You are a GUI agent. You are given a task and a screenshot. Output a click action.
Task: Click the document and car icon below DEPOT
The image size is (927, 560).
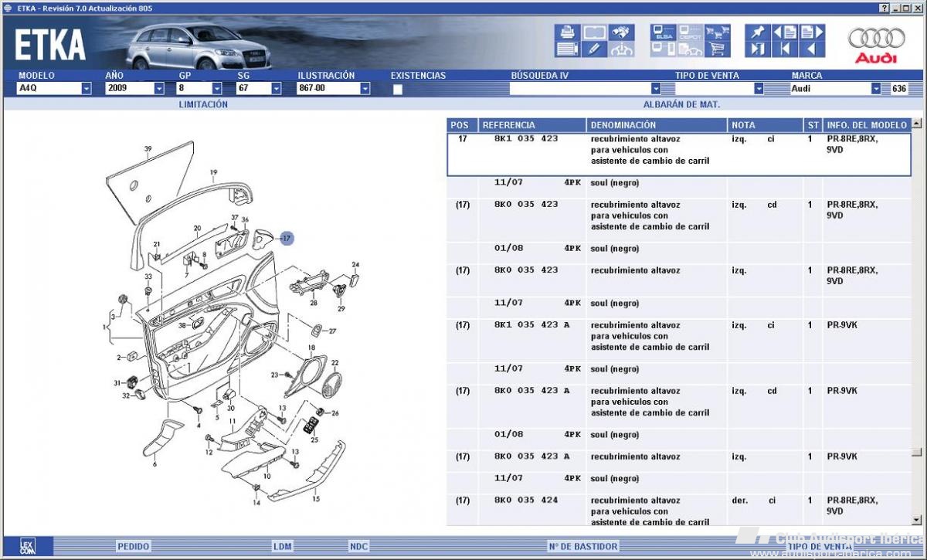click(x=691, y=49)
